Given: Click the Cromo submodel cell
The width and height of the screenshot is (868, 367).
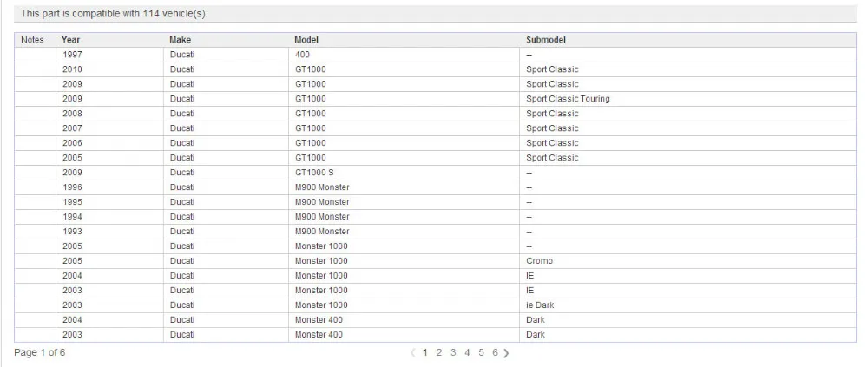Looking at the screenshot, I should point(540,261).
